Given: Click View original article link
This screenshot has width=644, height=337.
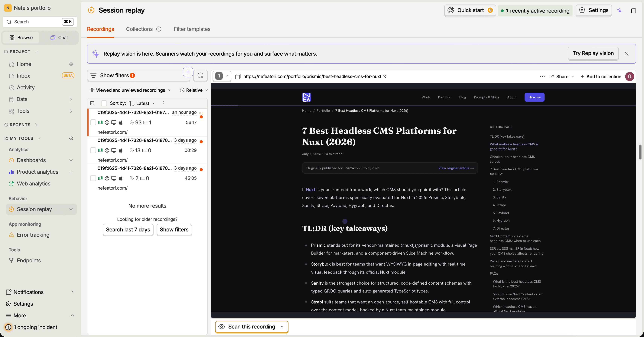Looking at the screenshot, I should [456, 168].
